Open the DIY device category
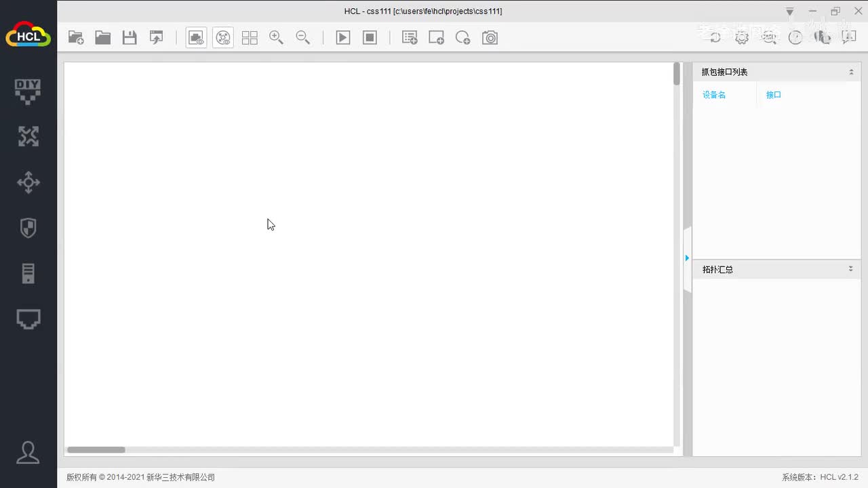 coord(28,91)
